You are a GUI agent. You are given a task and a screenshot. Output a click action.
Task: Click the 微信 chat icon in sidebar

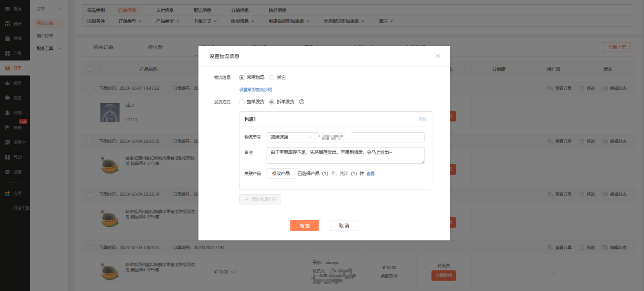tap(7, 98)
